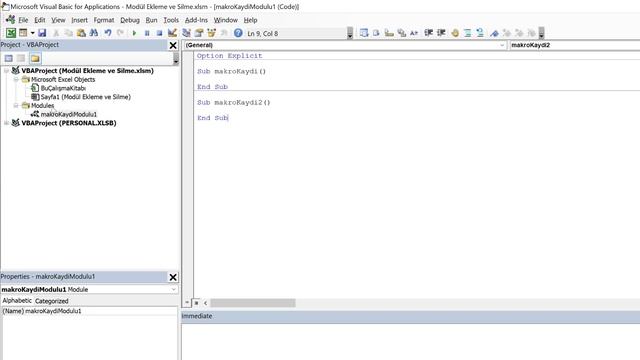
Task: Open the Insert menu
Action: click(80, 20)
